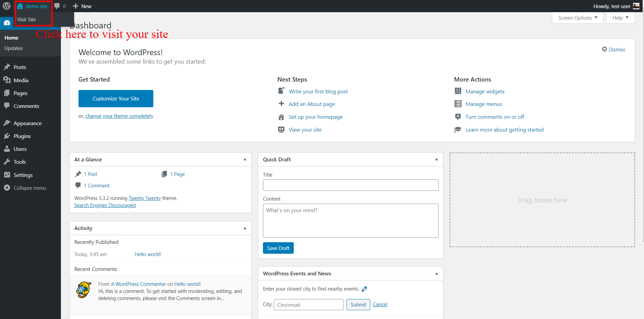The height and width of the screenshot is (319, 644).
Task: Open the Help dropdown tab
Action: click(x=620, y=18)
